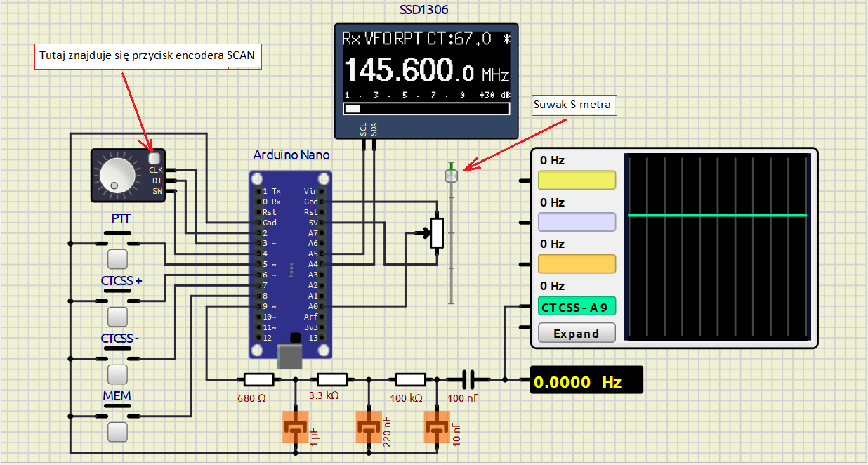868x465 pixels.
Task: Click the 'Suwak S-metra' annotation box
Action: [574, 105]
